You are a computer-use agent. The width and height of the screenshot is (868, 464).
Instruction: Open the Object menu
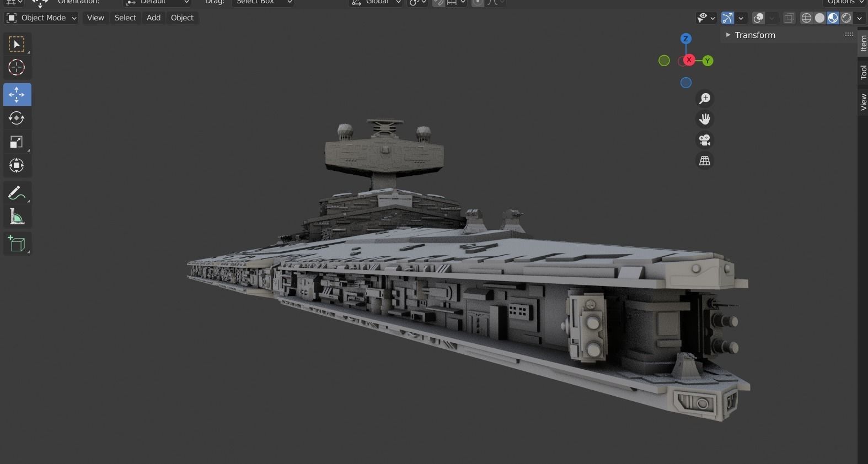[x=182, y=18]
